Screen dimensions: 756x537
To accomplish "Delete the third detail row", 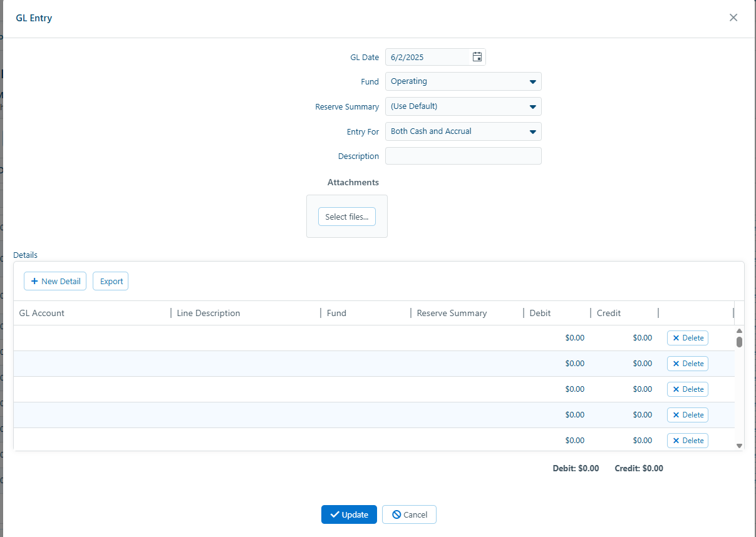I will point(687,389).
